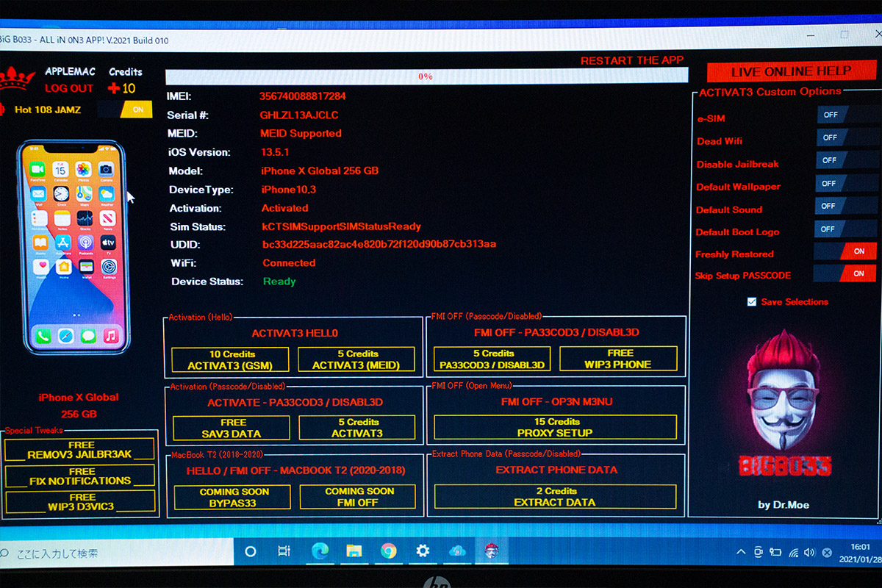Click the iPhone X preview image
This screenshot has width=882, height=588.
coord(75,248)
